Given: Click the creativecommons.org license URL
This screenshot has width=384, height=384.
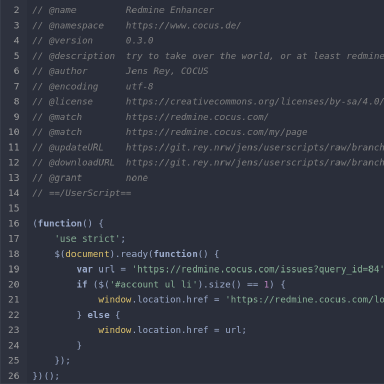Looking at the screenshot, I should pos(255,101).
